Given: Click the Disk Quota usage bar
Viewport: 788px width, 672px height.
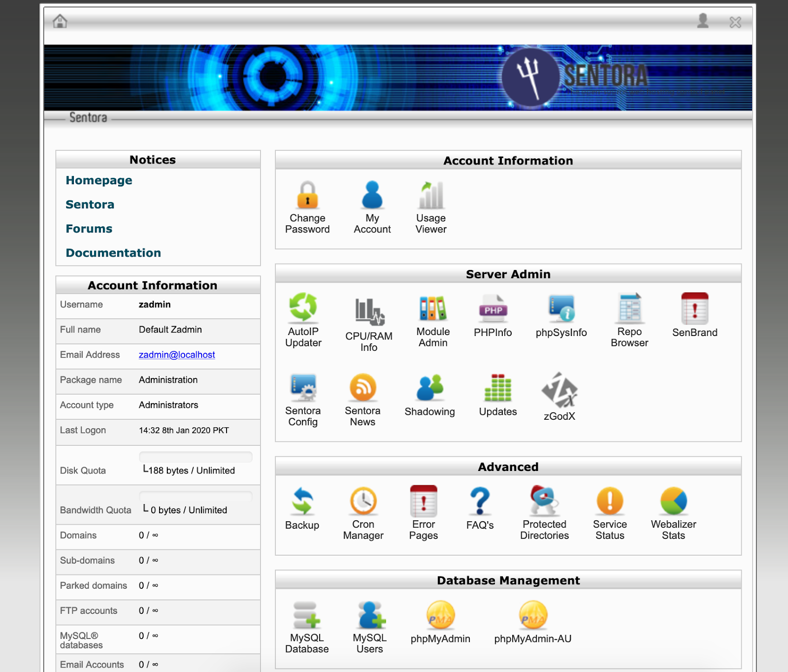Looking at the screenshot, I should click(196, 457).
